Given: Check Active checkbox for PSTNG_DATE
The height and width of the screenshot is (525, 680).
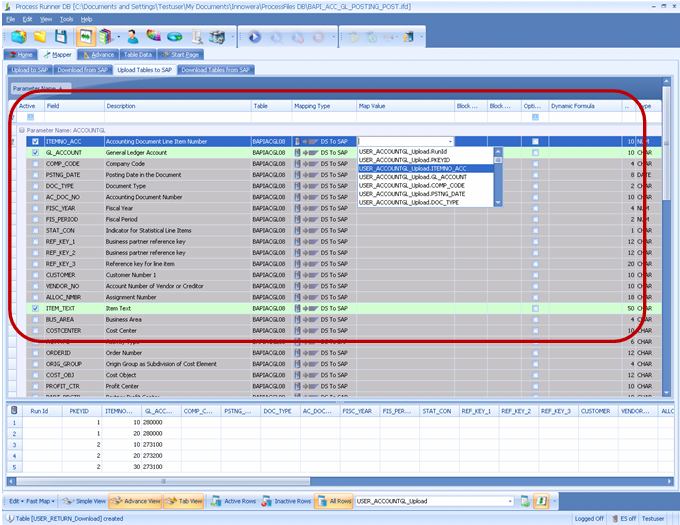Looking at the screenshot, I should (36, 175).
